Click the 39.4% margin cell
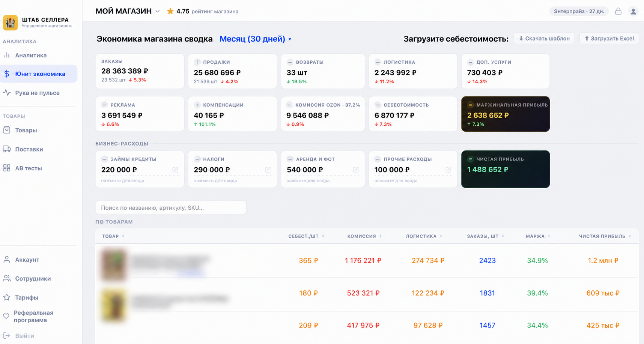The height and width of the screenshot is (344, 644). (x=537, y=293)
